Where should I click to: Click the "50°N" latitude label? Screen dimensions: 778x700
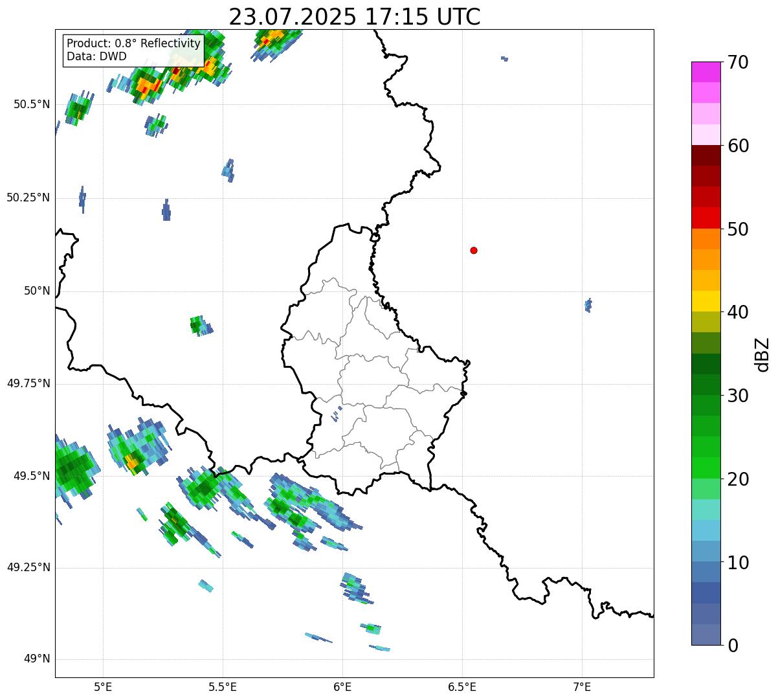[37, 291]
